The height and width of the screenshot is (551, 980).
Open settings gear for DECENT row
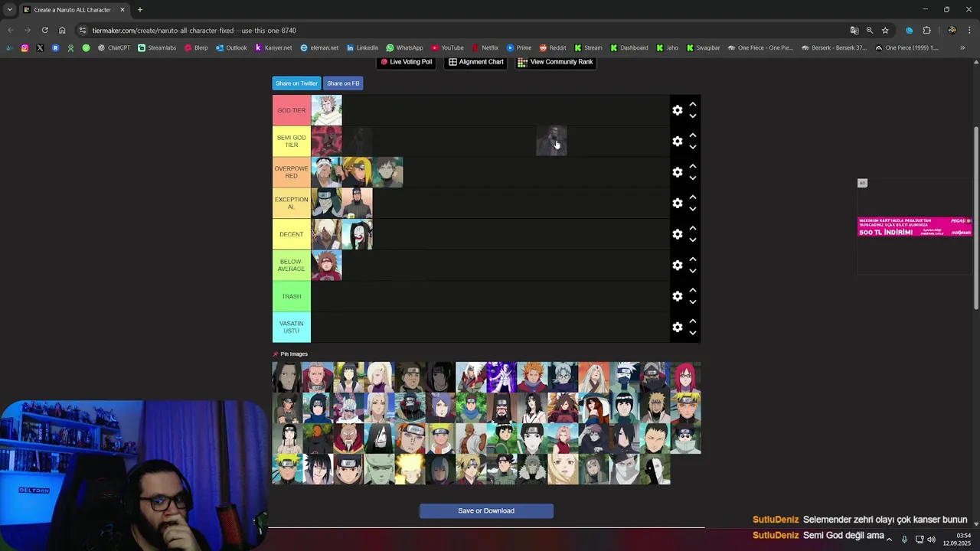(x=678, y=234)
